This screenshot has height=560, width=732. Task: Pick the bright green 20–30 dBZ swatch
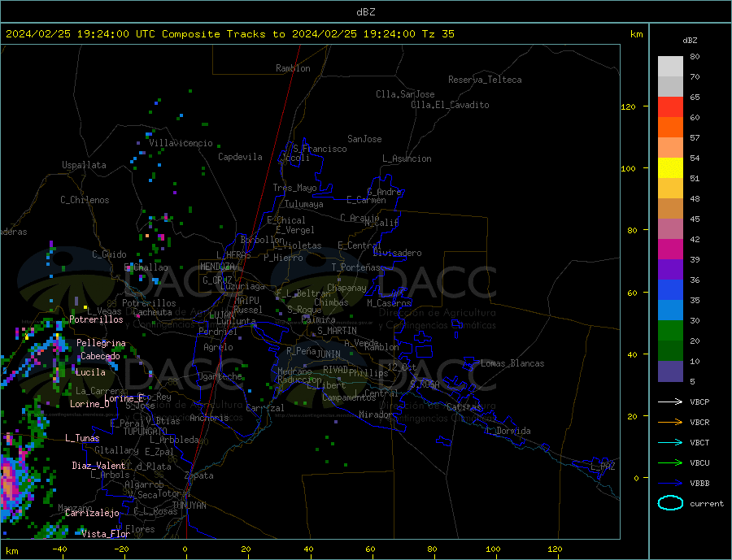[x=670, y=331]
